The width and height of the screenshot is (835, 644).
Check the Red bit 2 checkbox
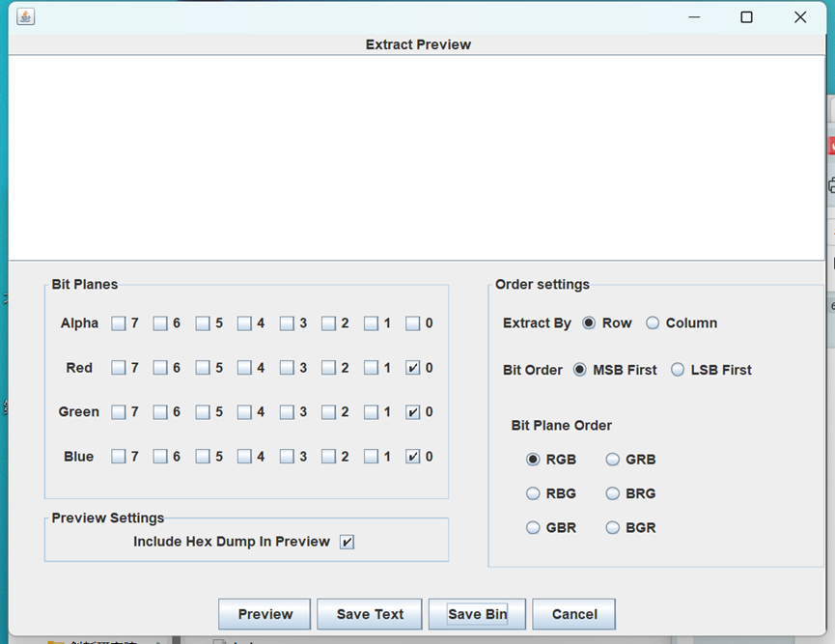(328, 368)
